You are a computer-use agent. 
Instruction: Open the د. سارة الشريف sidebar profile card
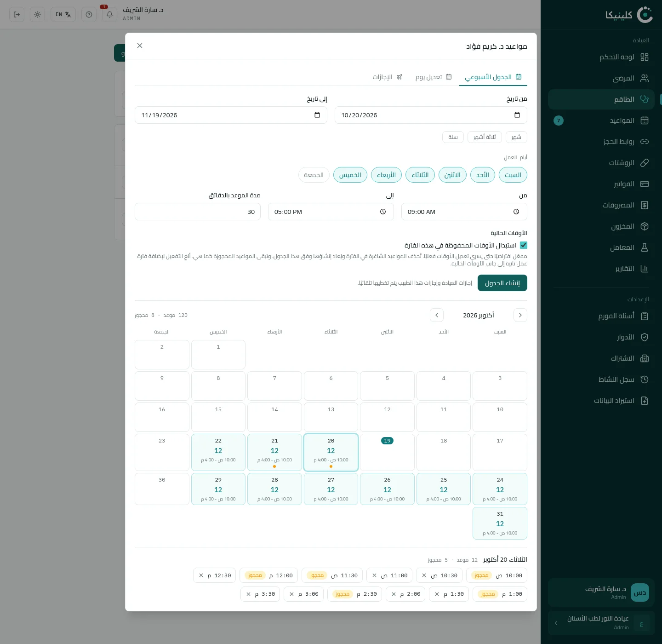(601, 592)
